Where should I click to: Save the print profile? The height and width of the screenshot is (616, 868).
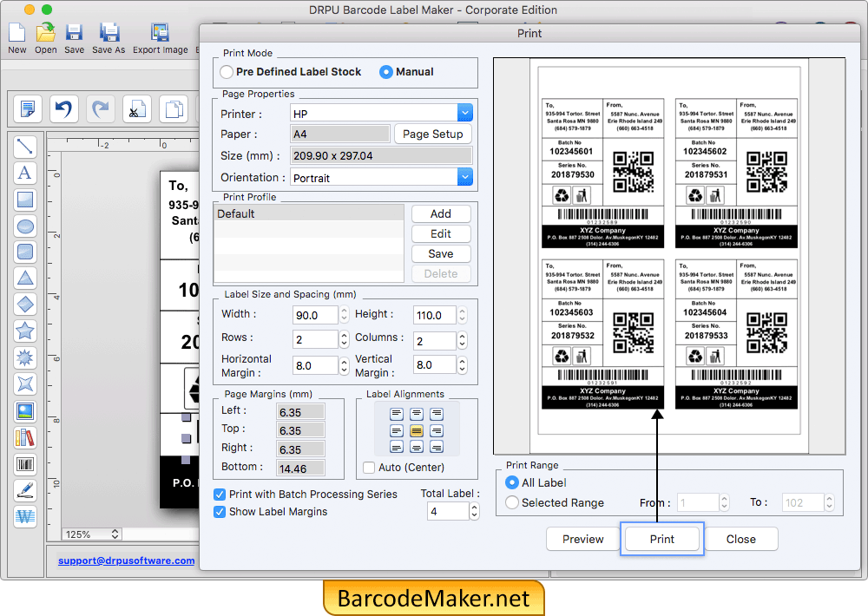click(x=441, y=253)
